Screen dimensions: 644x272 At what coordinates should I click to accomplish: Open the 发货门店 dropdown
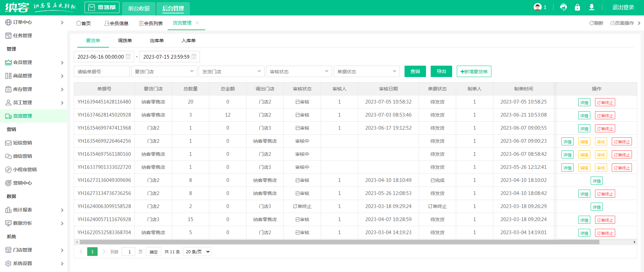tap(231, 71)
